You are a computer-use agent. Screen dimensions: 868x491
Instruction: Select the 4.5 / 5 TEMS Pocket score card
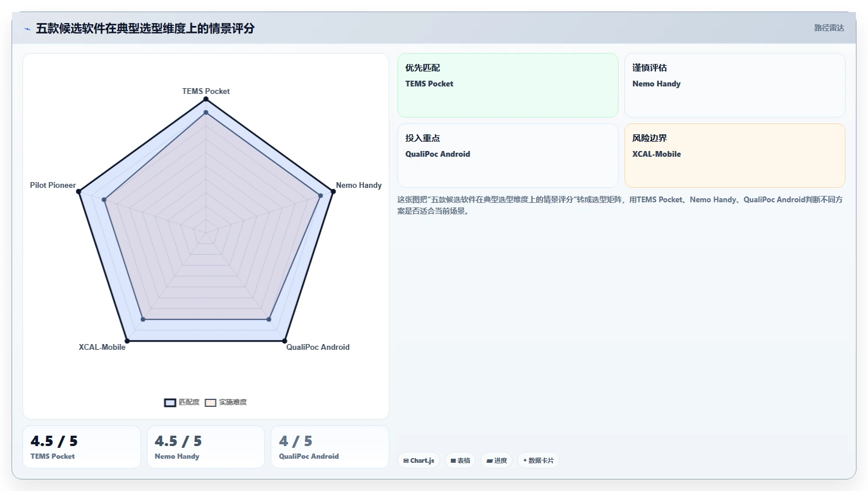(82, 447)
